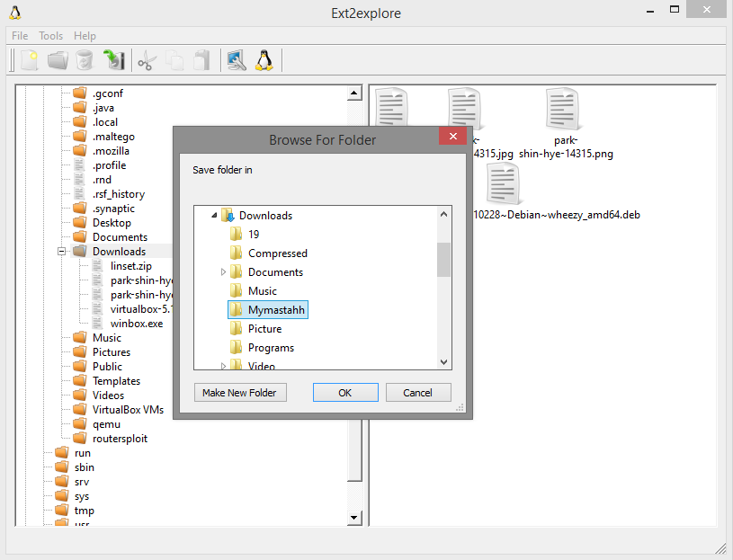Collapse Downloads in Browse For Folder dialog
Image resolution: width=733 pixels, height=560 pixels.
(x=214, y=216)
